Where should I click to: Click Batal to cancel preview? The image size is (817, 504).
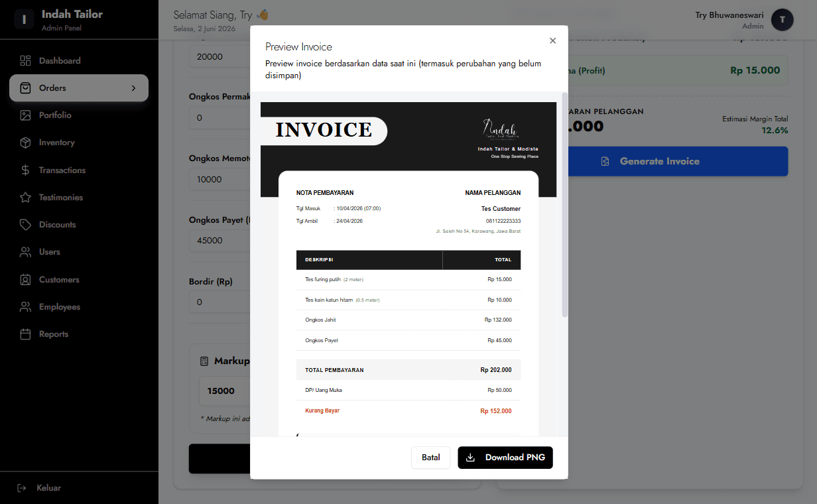tap(431, 458)
